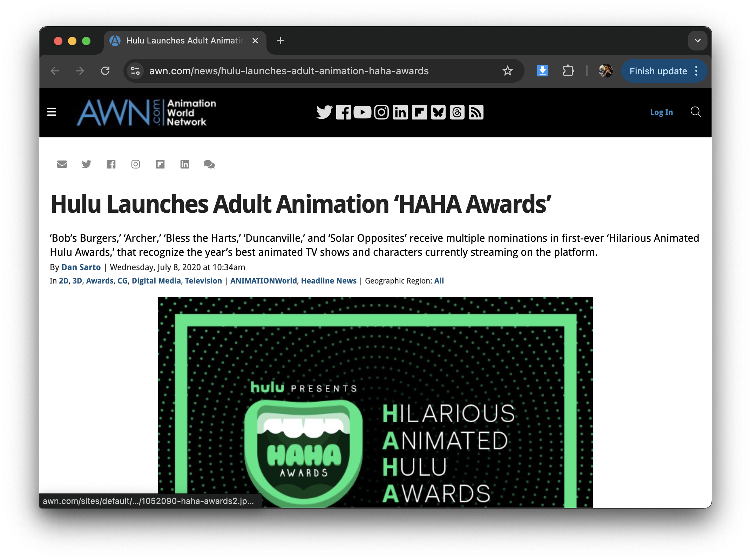Open the 2D category link

[64, 281]
